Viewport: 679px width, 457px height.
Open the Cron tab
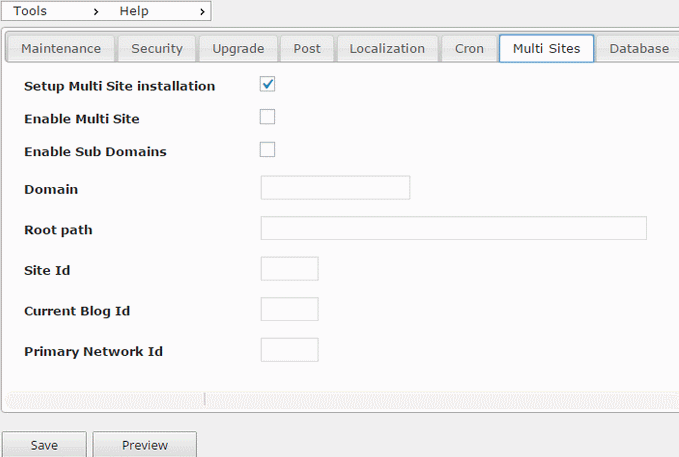click(x=469, y=49)
